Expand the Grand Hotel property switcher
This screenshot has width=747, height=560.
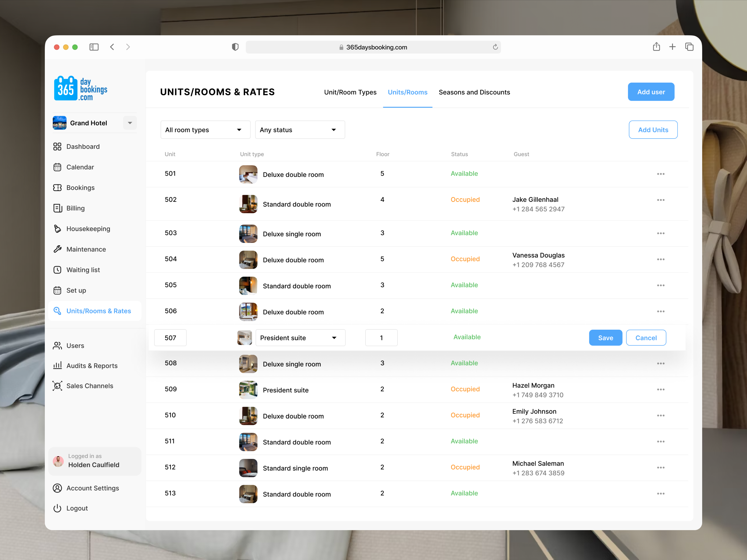[130, 123]
